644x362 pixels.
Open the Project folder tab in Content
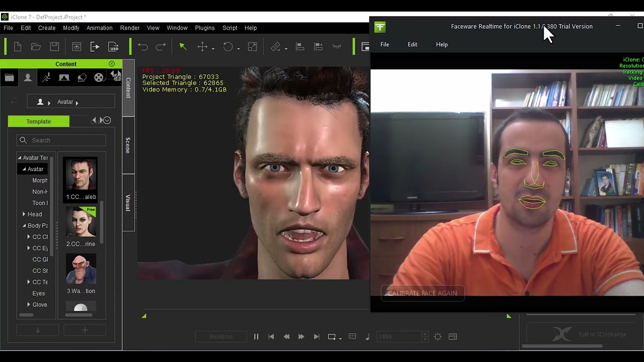coord(10,77)
